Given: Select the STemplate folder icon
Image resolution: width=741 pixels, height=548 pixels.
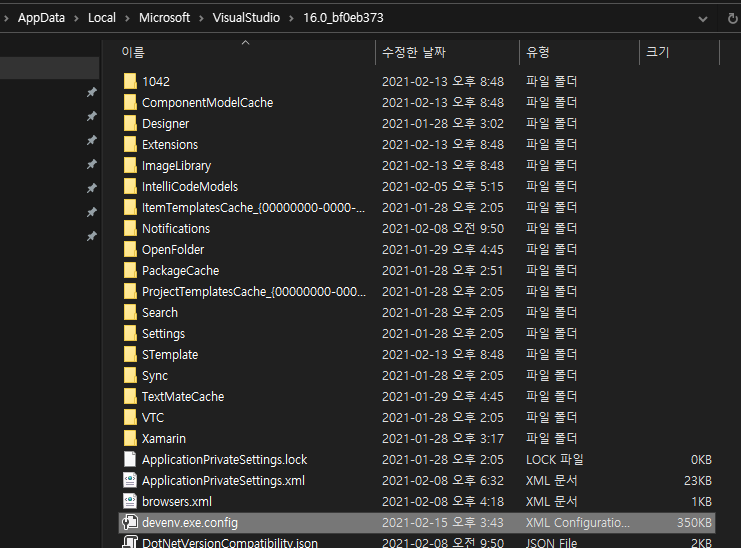Looking at the screenshot, I should pyautogui.click(x=130, y=354).
